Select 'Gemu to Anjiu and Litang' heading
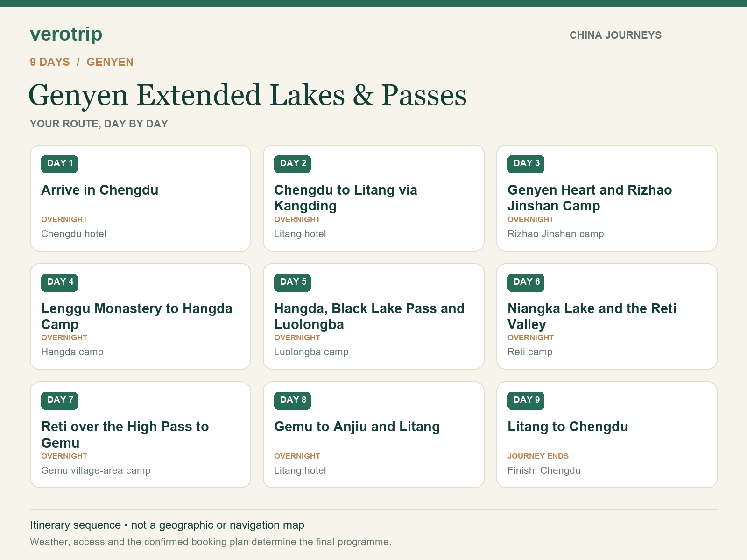The height and width of the screenshot is (560, 747). (357, 427)
